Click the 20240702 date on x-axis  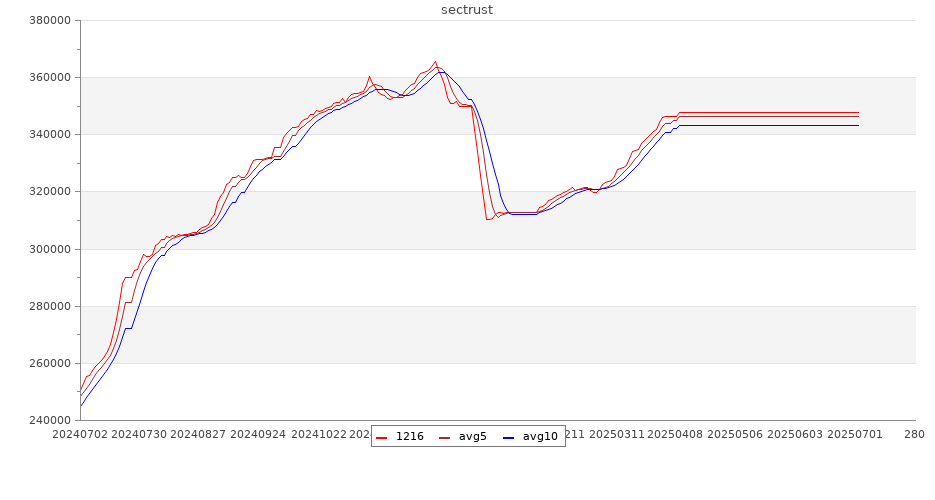[x=80, y=435]
